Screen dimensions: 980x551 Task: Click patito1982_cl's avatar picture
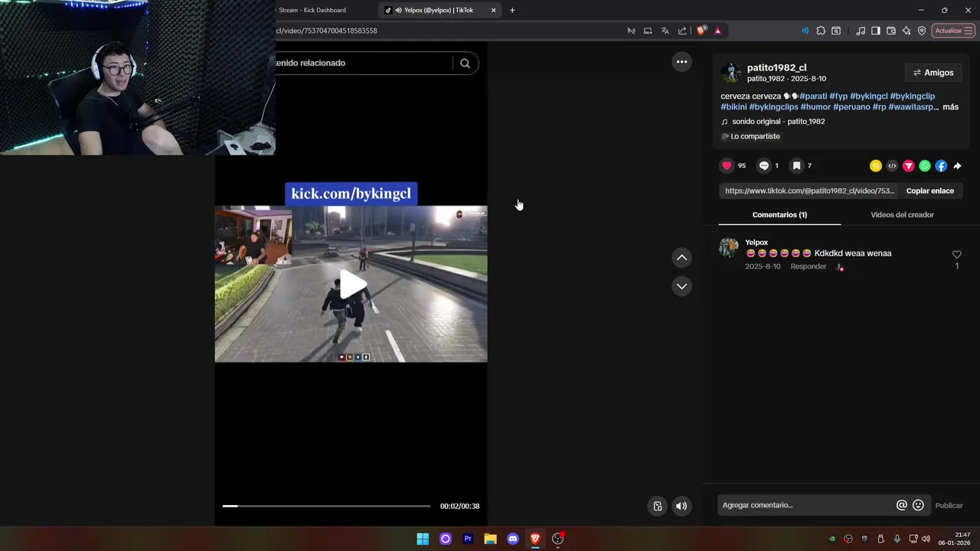click(x=731, y=73)
